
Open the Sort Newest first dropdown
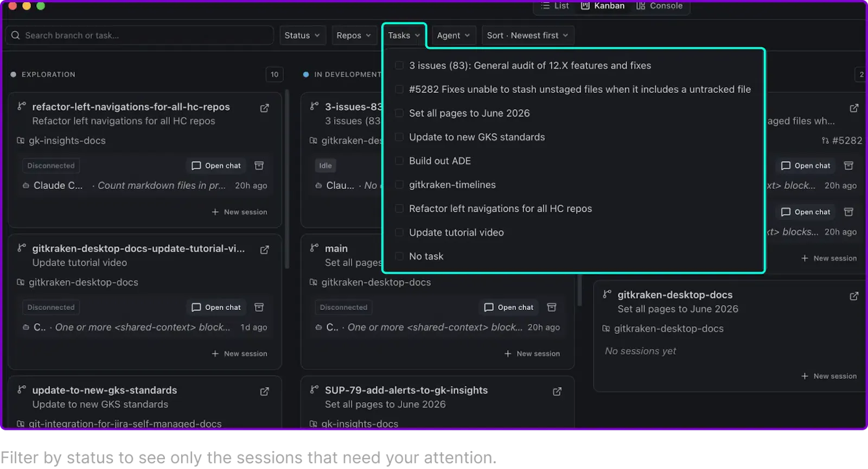coord(527,35)
